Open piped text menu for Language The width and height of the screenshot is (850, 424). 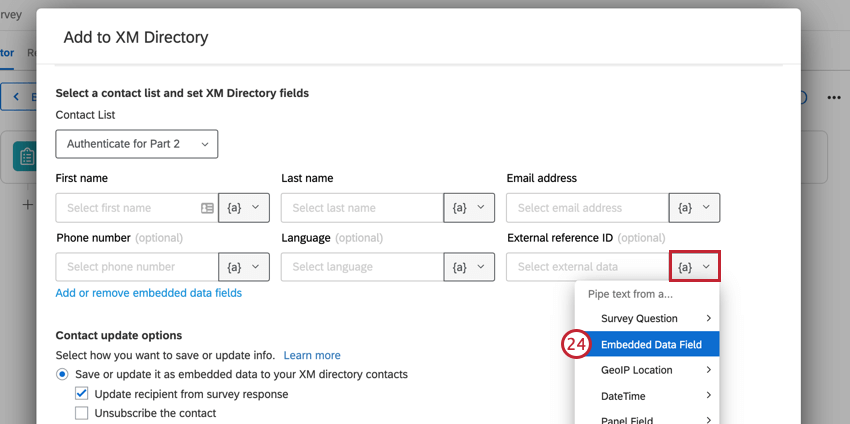click(x=469, y=267)
